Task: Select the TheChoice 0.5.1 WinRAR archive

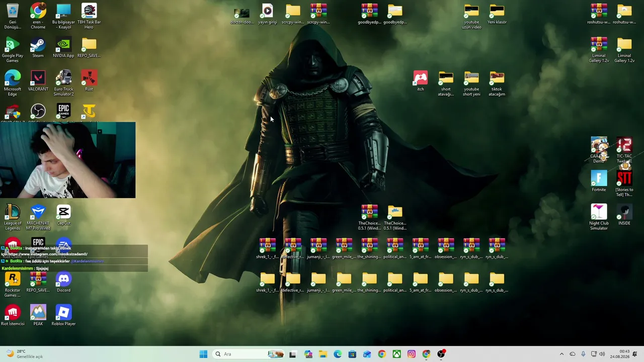Action: (369, 217)
